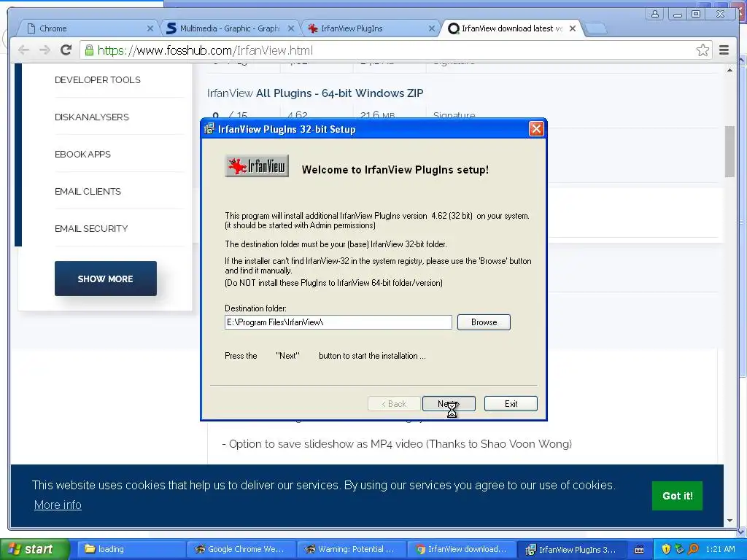Click the Next button in the setup dialog
The height and width of the screenshot is (560, 747).
tap(449, 403)
